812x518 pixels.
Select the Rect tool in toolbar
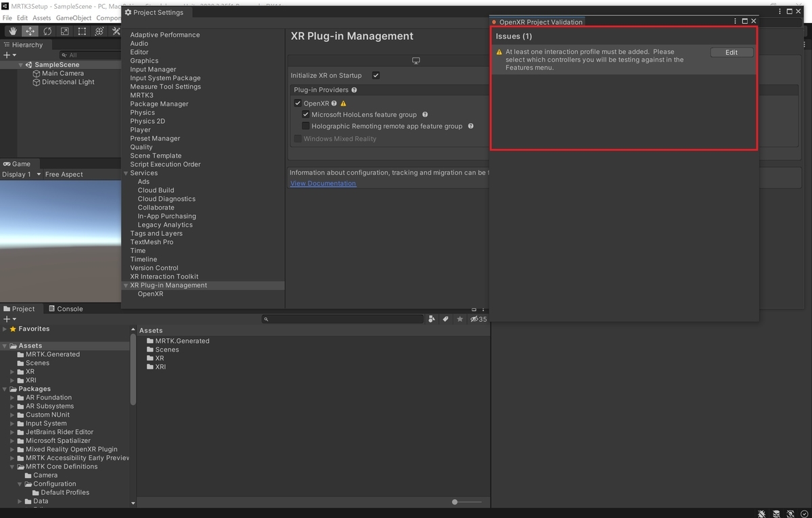coord(82,31)
